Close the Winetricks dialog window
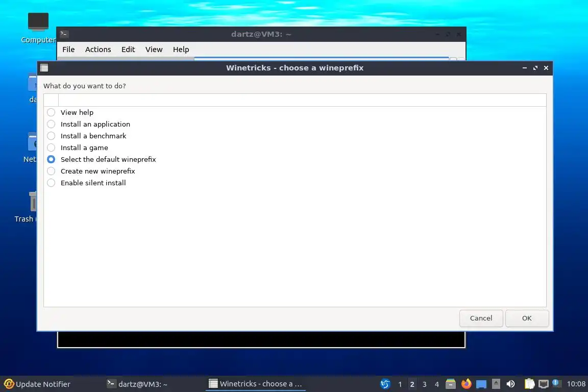The image size is (588, 392). click(546, 68)
